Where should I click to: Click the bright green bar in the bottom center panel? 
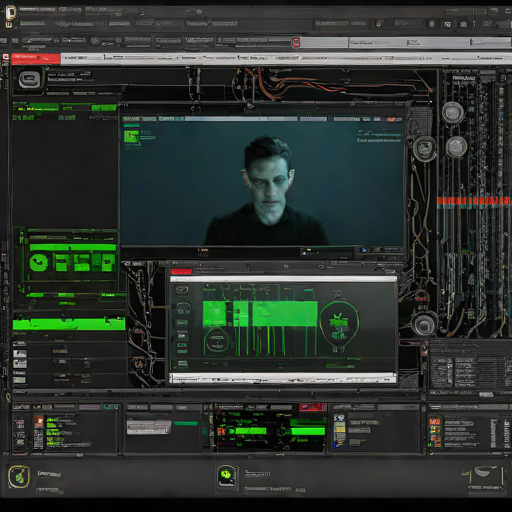[308, 431]
